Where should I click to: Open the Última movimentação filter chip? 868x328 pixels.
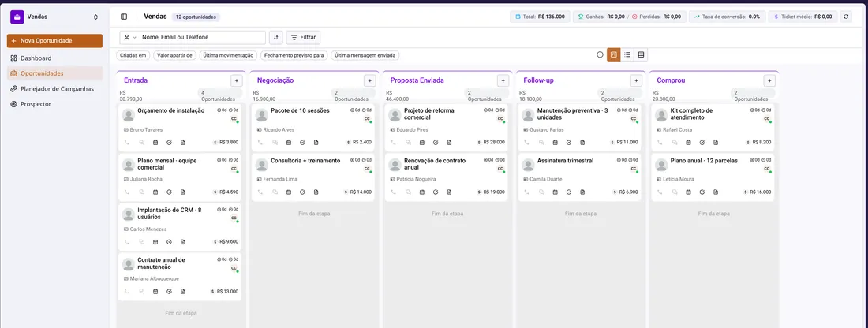(227, 55)
